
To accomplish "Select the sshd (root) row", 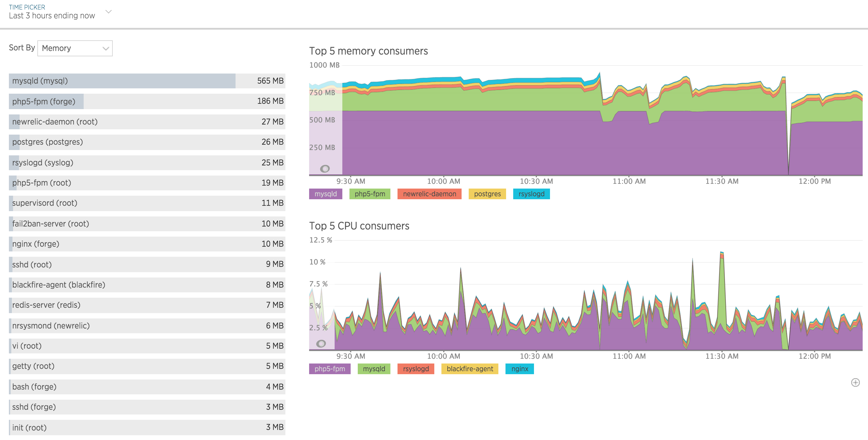I will pos(147,264).
